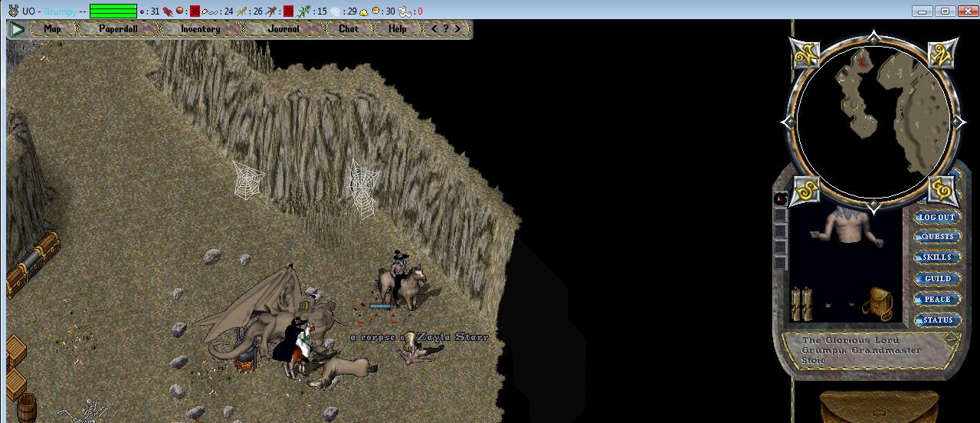This screenshot has width=980, height=423.
Task: Open the Chat window
Action: pyautogui.click(x=349, y=29)
